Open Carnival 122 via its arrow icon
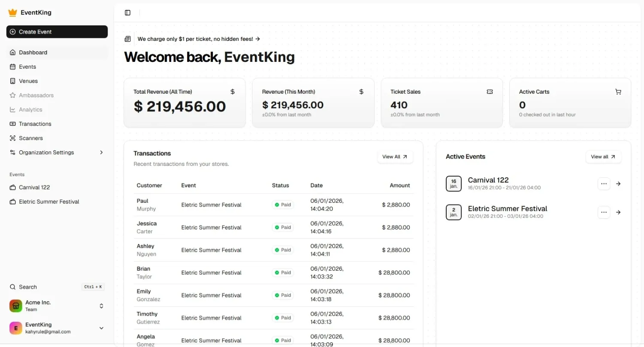 pyautogui.click(x=618, y=184)
